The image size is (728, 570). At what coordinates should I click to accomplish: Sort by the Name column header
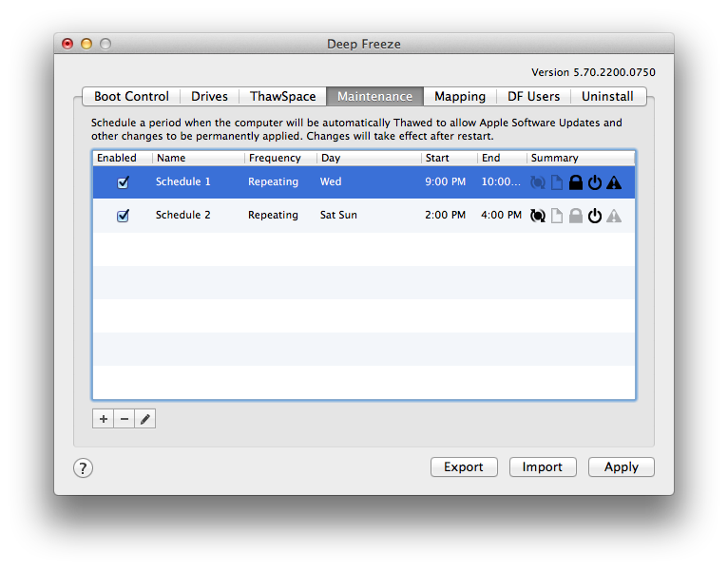coord(199,158)
